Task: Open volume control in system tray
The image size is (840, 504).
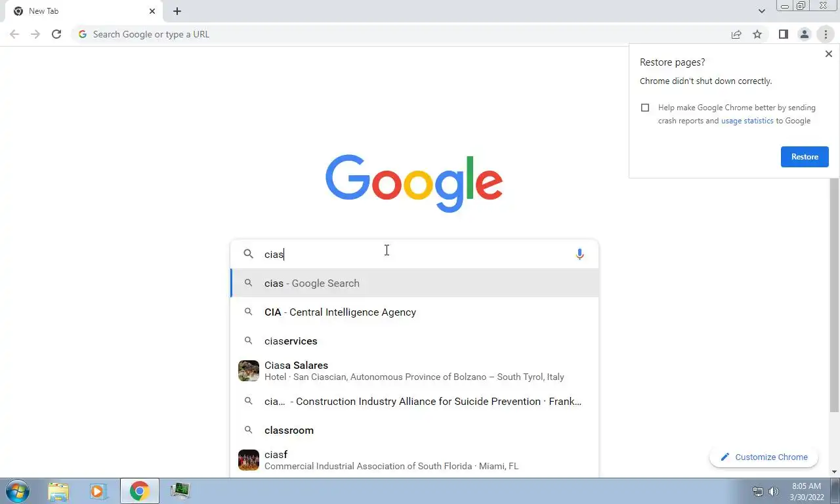Action: coord(774,492)
